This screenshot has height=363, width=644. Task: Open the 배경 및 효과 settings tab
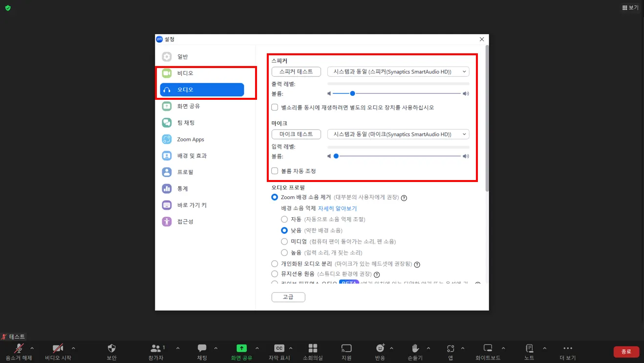point(202,156)
